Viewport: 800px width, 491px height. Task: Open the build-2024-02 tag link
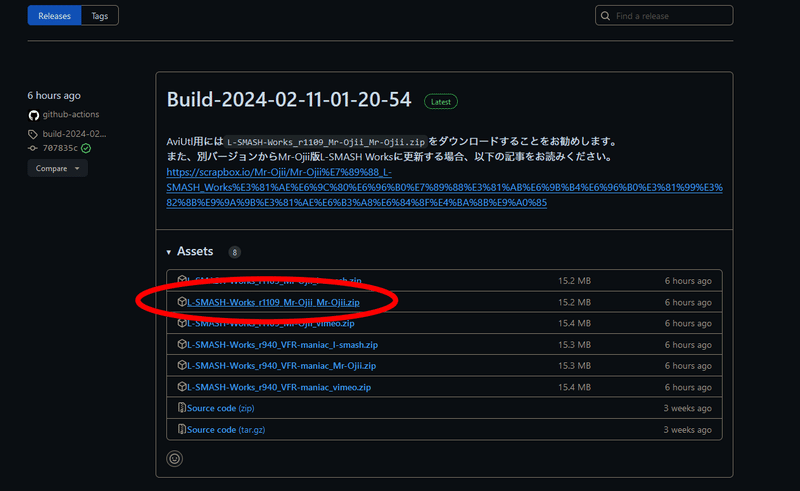coord(74,134)
